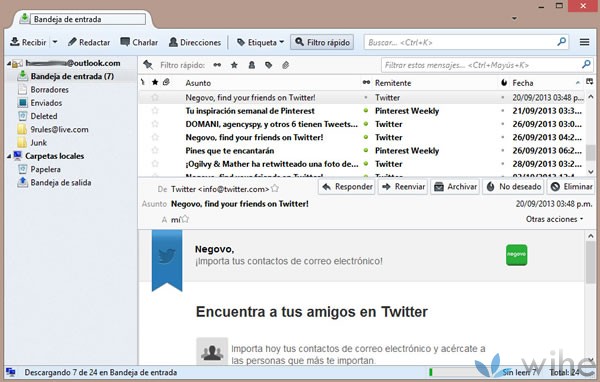Click the contacts icon in the email body
600x382 pixels.
coord(212,351)
